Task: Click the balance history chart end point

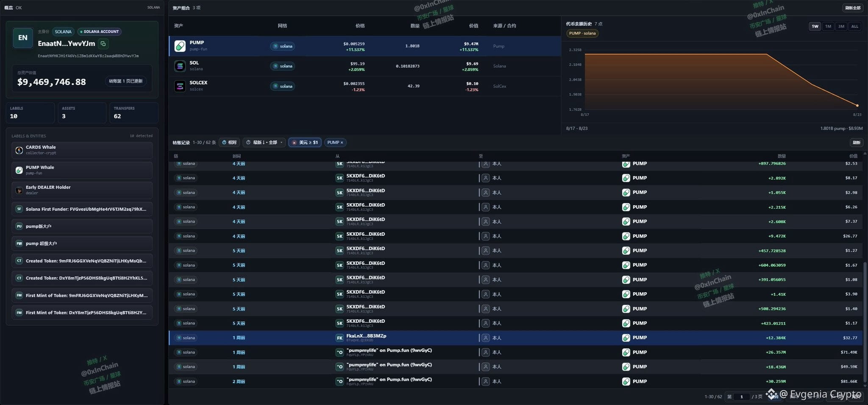Action: click(x=857, y=106)
